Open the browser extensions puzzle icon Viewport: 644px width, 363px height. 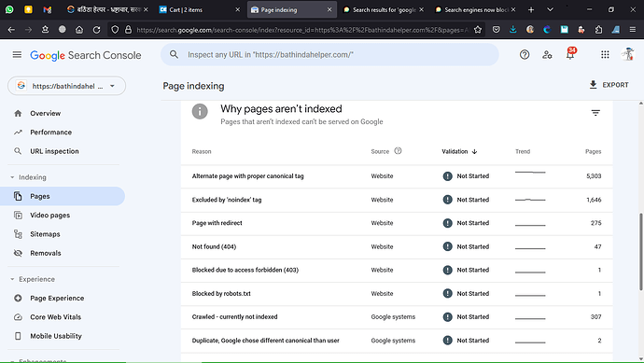[598, 30]
